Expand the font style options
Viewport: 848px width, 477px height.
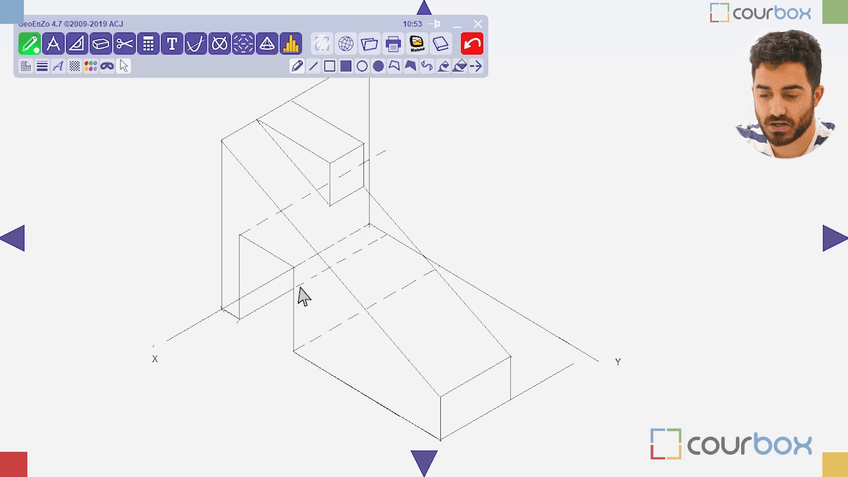point(58,66)
